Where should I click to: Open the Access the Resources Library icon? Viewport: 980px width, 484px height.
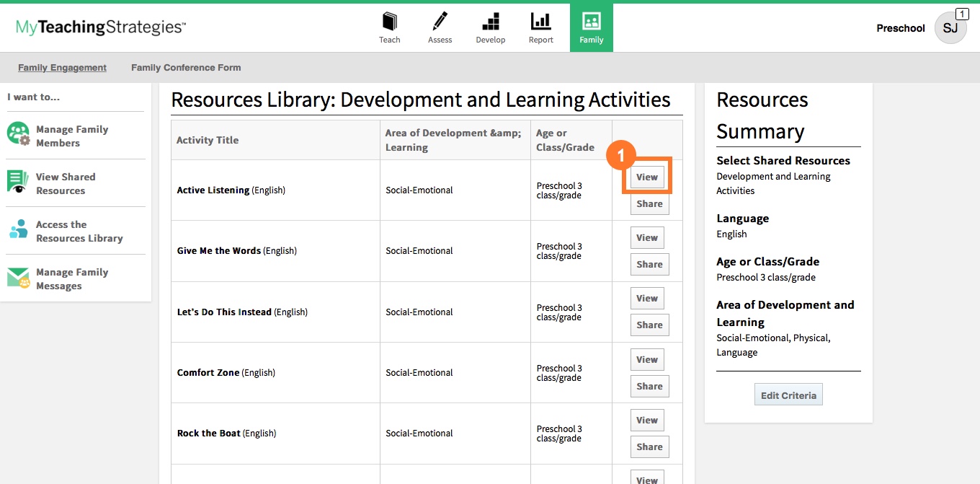click(19, 230)
